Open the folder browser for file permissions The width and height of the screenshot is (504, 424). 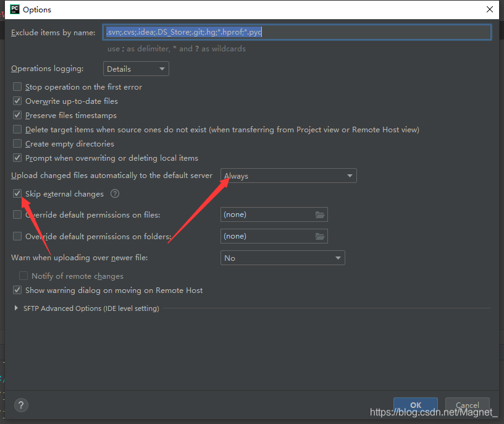320,214
